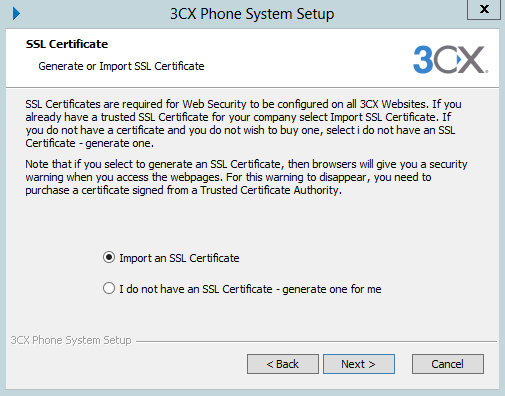
Task: Return to previous step with < Back
Action: coord(283,364)
